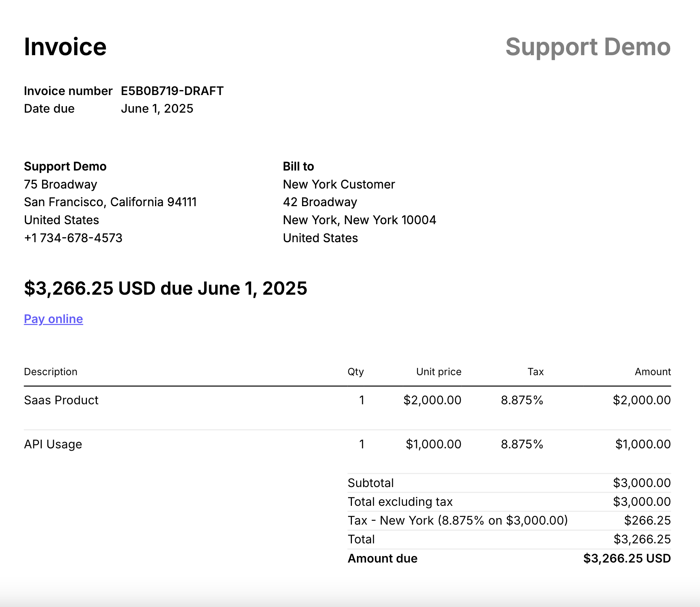
Task: Click the $266.25 New York tax amount
Action: [x=647, y=520]
